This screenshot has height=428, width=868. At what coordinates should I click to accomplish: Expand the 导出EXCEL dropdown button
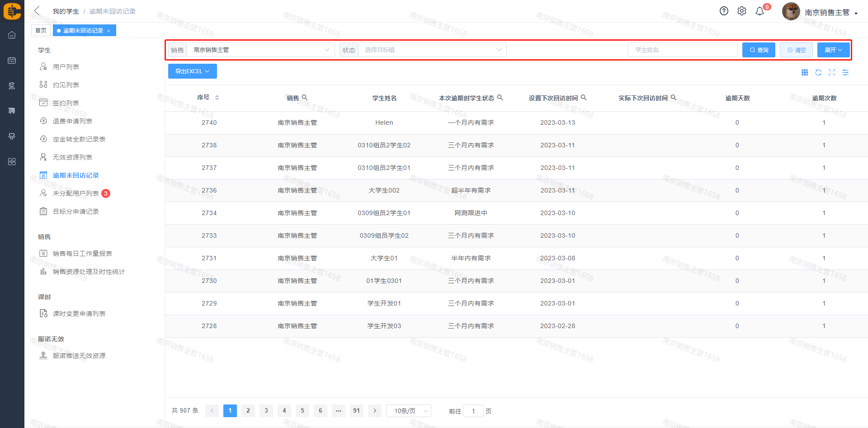coord(192,71)
